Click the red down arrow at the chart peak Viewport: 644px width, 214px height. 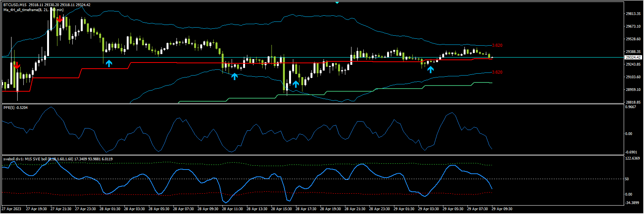click(x=59, y=19)
